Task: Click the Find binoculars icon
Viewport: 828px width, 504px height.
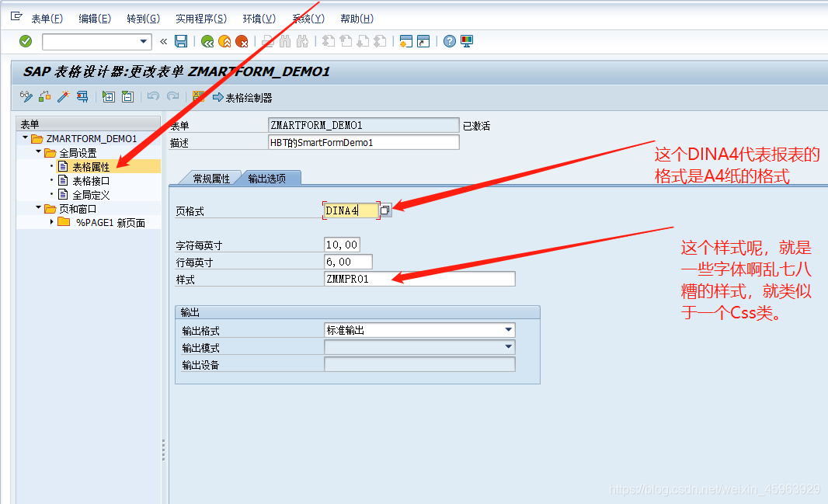Action: coord(285,41)
